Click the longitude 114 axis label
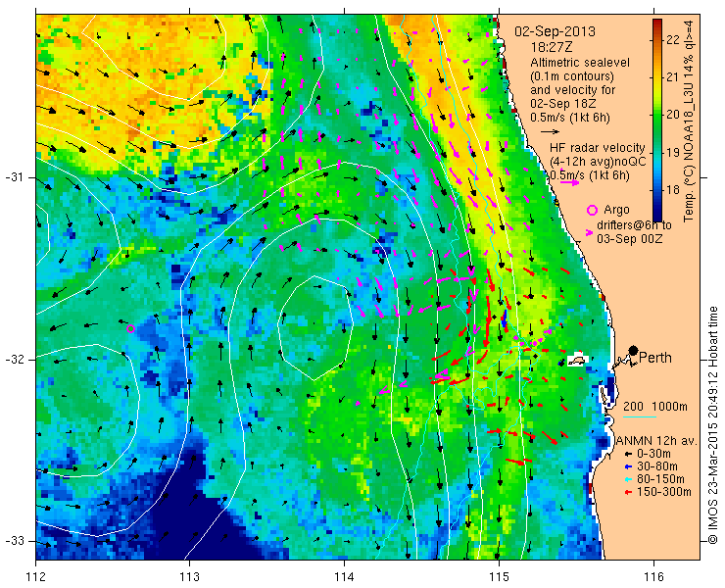This screenshot has width=725, height=588. click(x=344, y=577)
